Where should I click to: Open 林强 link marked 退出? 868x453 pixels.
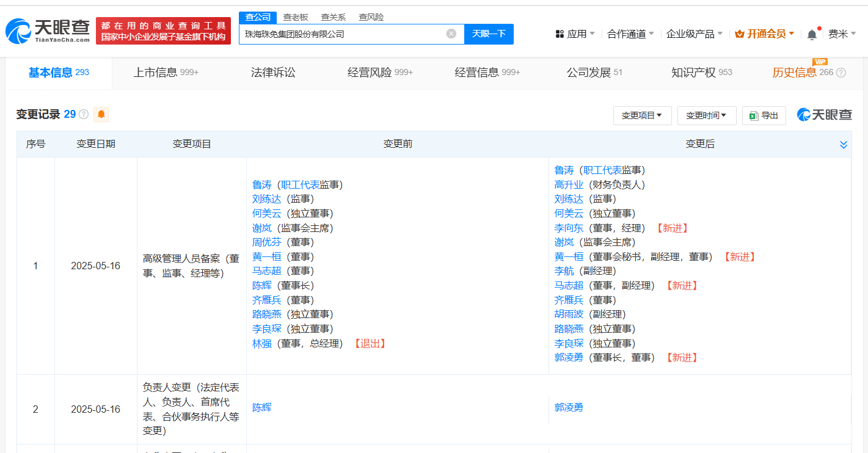[262, 343]
